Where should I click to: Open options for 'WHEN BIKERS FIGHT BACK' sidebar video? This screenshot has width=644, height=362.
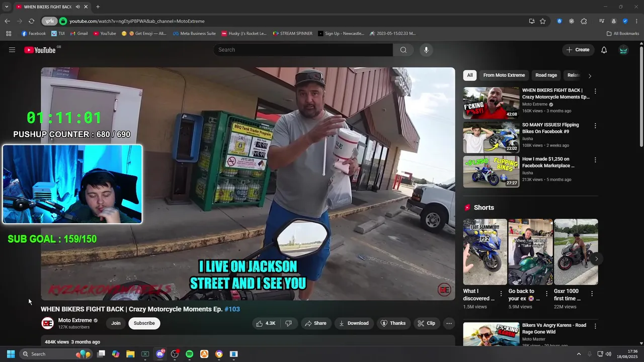point(595,92)
